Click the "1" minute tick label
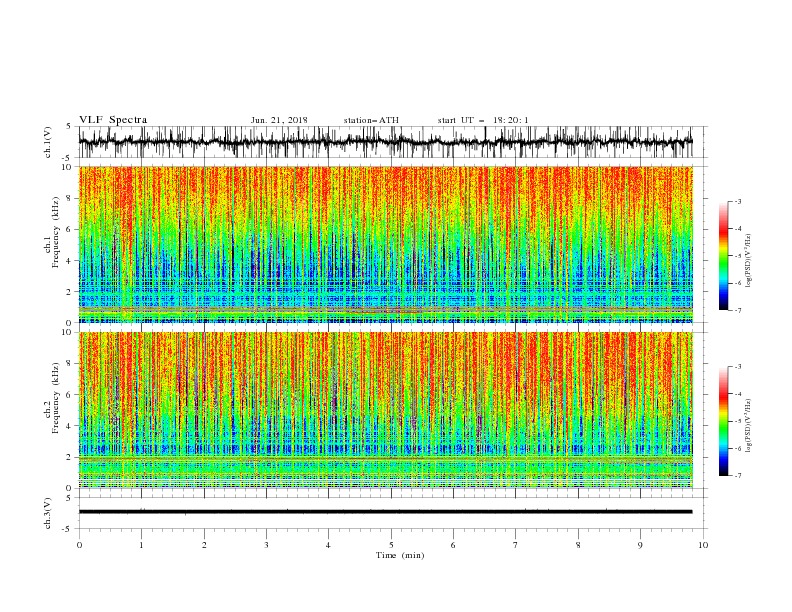This screenshot has width=792, height=612. 141,545
